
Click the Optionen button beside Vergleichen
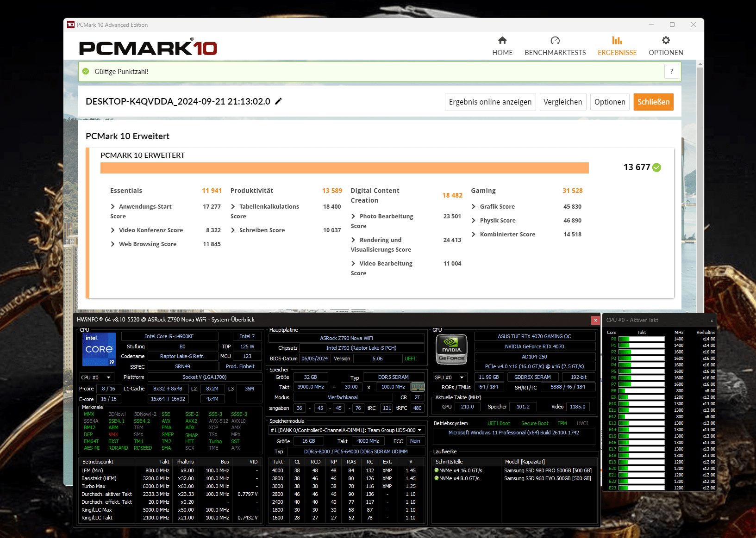click(610, 102)
